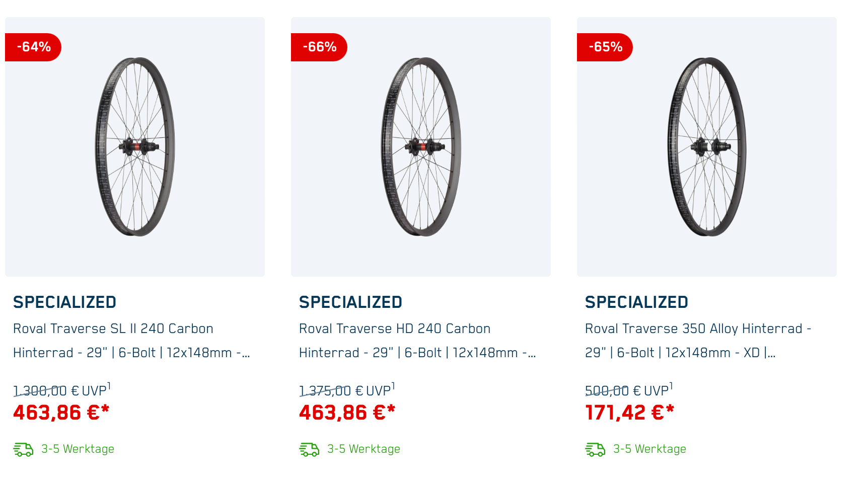Click delivery truck icon under Traverse HD product
The image size is (868, 492).
(x=309, y=449)
